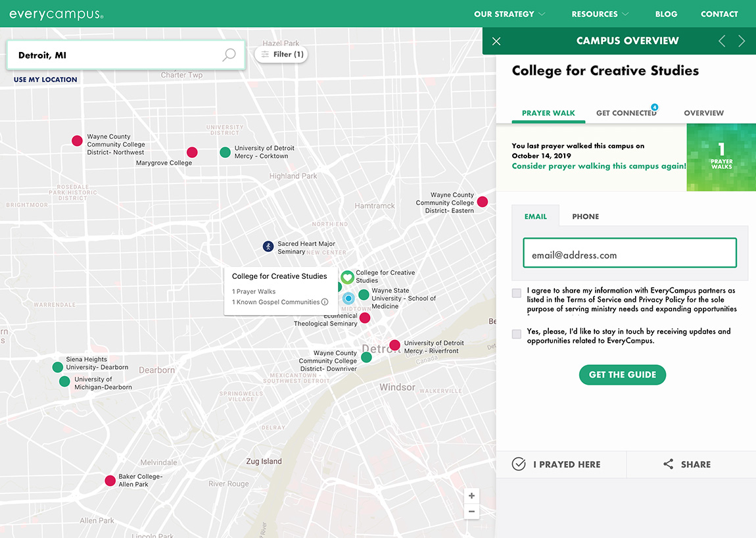756x538 pixels.
Task: Click the Get Connected notification badge
Action: pyautogui.click(x=654, y=107)
